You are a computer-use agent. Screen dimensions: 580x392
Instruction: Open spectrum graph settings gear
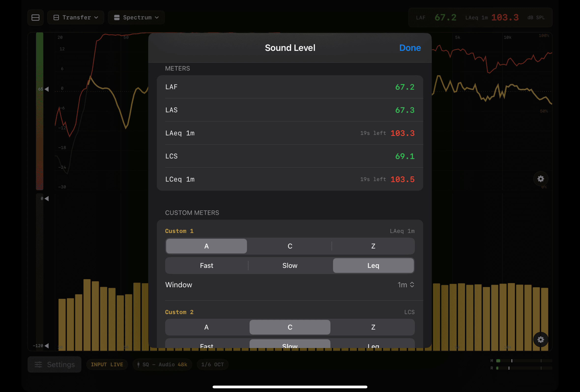point(541,340)
